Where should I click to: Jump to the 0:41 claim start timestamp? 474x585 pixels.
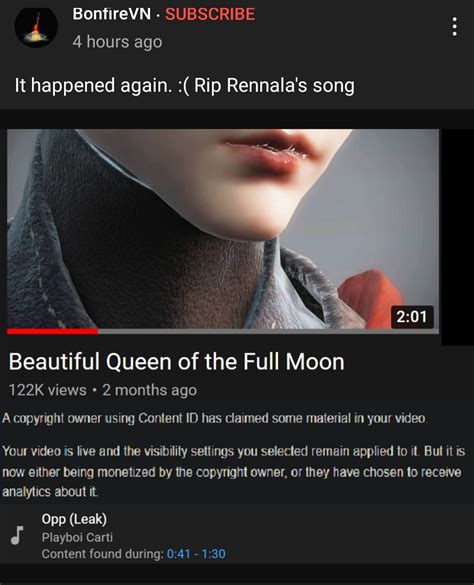[x=178, y=554]
